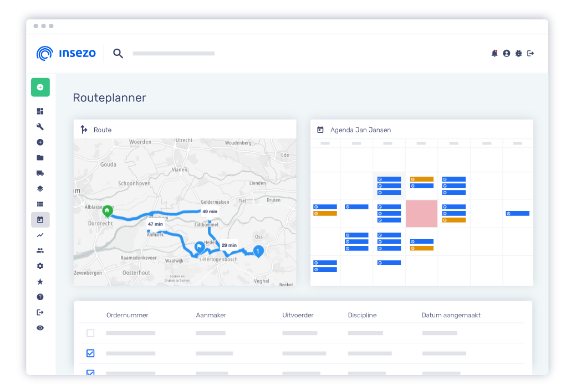Select the calendar icon in sidebar

coord(40,220)
